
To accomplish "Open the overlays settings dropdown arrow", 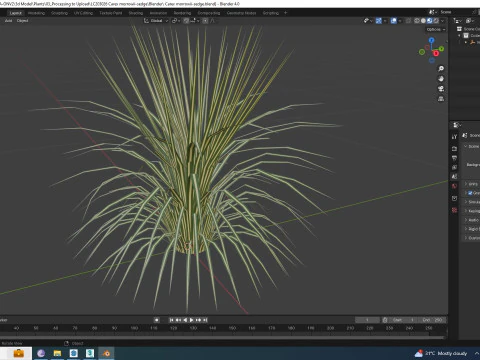I will pos(400,21).
